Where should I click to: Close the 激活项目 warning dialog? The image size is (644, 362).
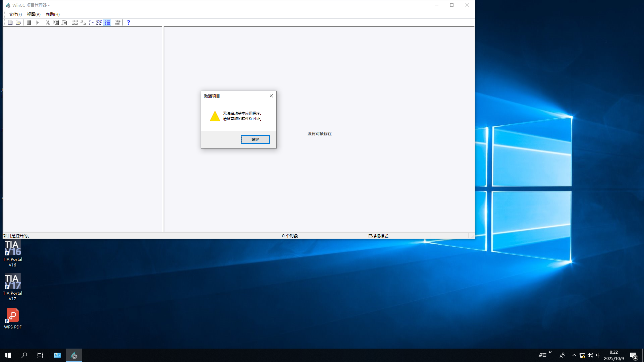(271, 96)
